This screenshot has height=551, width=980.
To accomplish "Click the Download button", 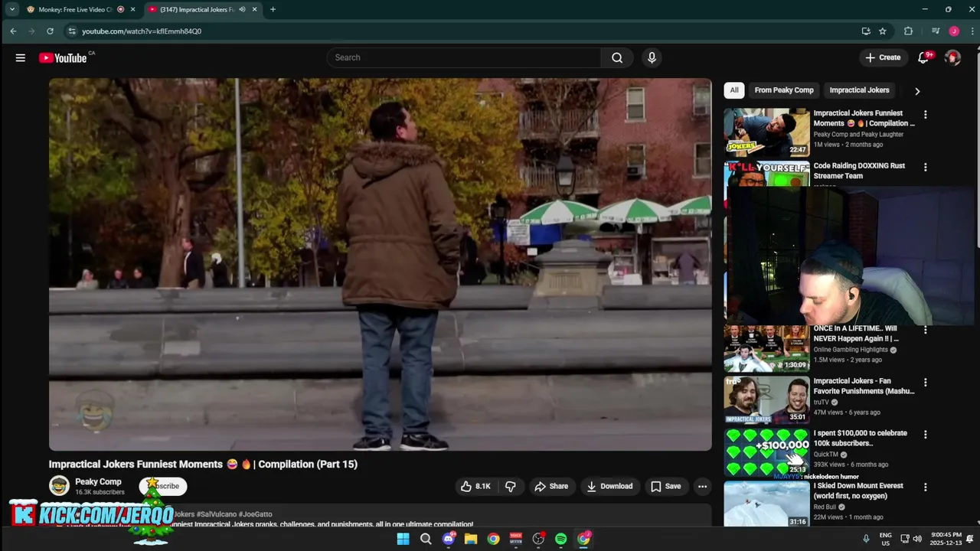I will [x=609, y=486].
